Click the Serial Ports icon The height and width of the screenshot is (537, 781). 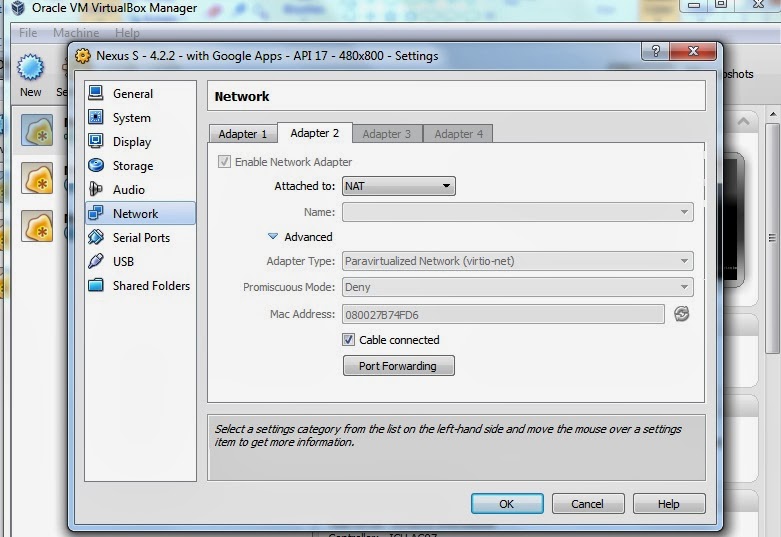pyautogui.click(x=96, y=237)
